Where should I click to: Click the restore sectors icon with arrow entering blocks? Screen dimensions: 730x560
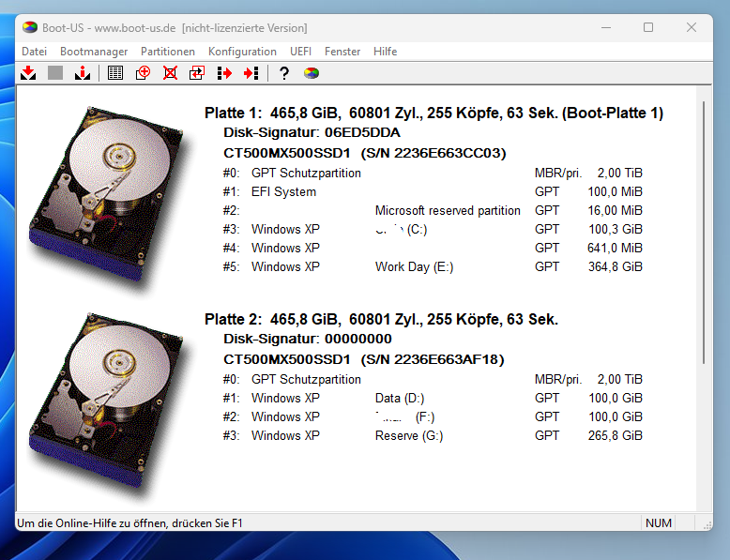coord(251,73)
